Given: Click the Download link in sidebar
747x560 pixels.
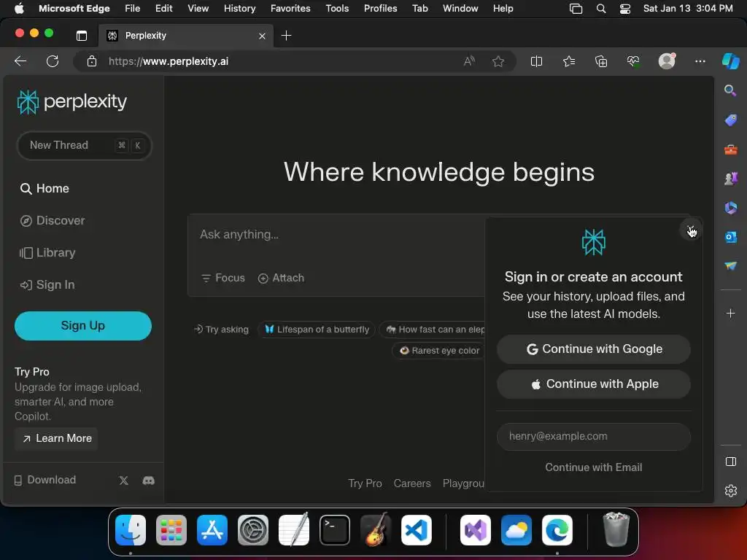Looking at the screenshot, I should pyautogui.click(x=44, y=480).
